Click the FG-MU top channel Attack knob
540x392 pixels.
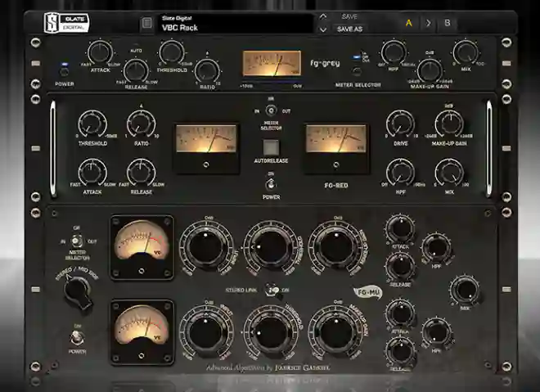pyautogui.click(x=400, y=229)
